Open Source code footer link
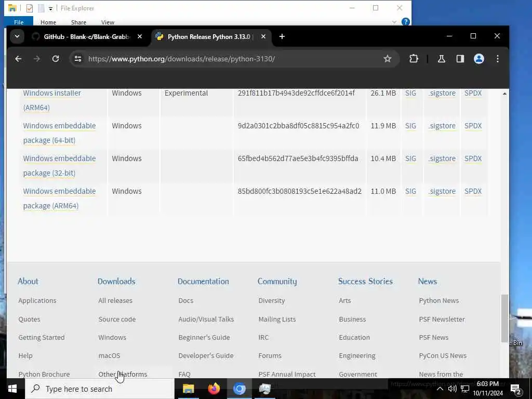 [x=117, y=319]
